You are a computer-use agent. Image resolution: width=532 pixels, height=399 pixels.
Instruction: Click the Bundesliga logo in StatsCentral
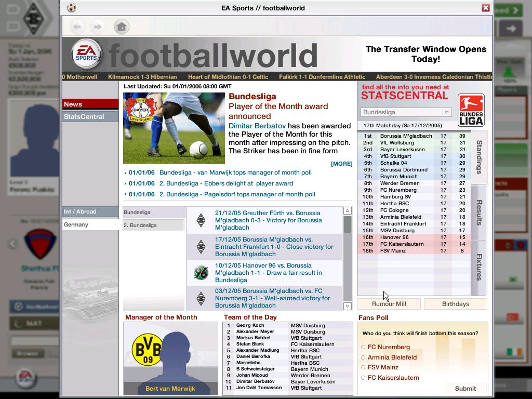[x=471, y=110]
